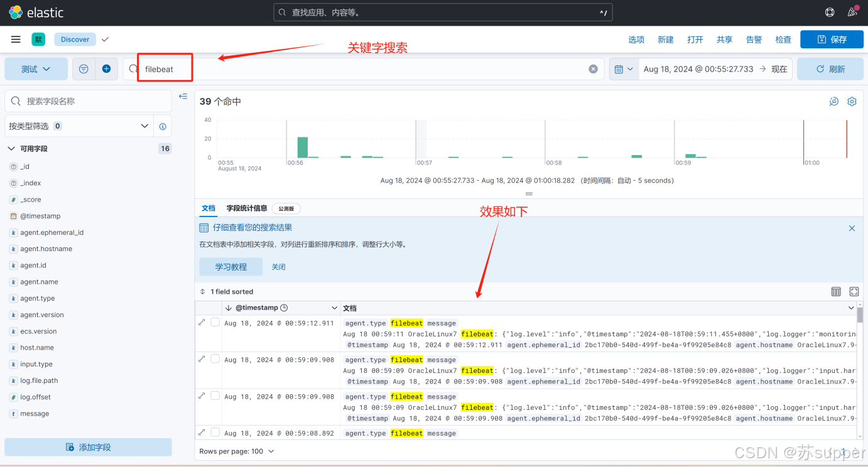
Task: Select the 00:59:08.892 row checkbox
Action: pyautogui.click(x=215, y=432)
